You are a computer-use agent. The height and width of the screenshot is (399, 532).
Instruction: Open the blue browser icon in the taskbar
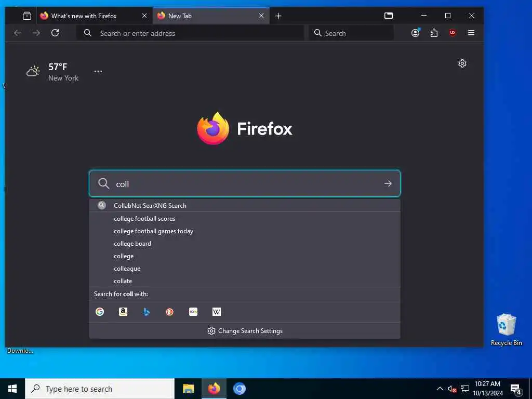tap(239, 389)
